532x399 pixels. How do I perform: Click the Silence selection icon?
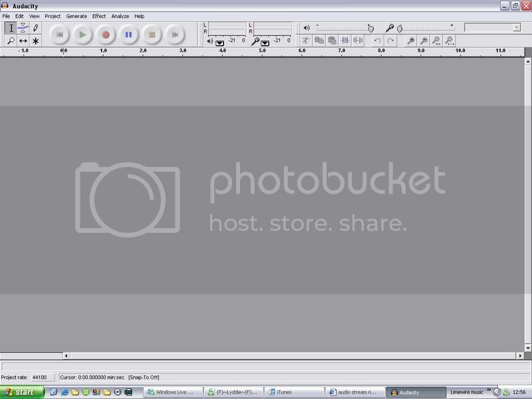pyautogui.click(x=358, y=41)
